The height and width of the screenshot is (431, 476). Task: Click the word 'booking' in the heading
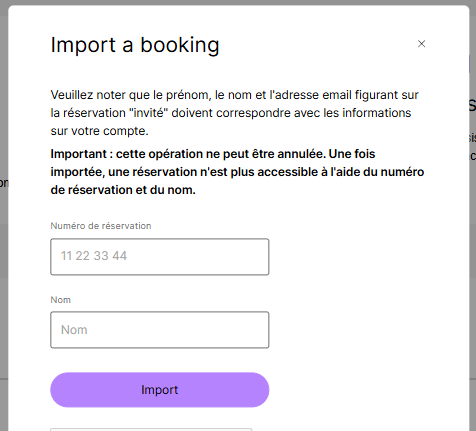[179, 45]
